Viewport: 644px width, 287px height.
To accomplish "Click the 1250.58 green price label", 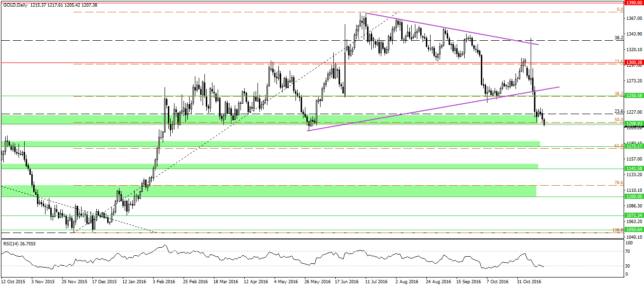I will [x=634, y=96].
